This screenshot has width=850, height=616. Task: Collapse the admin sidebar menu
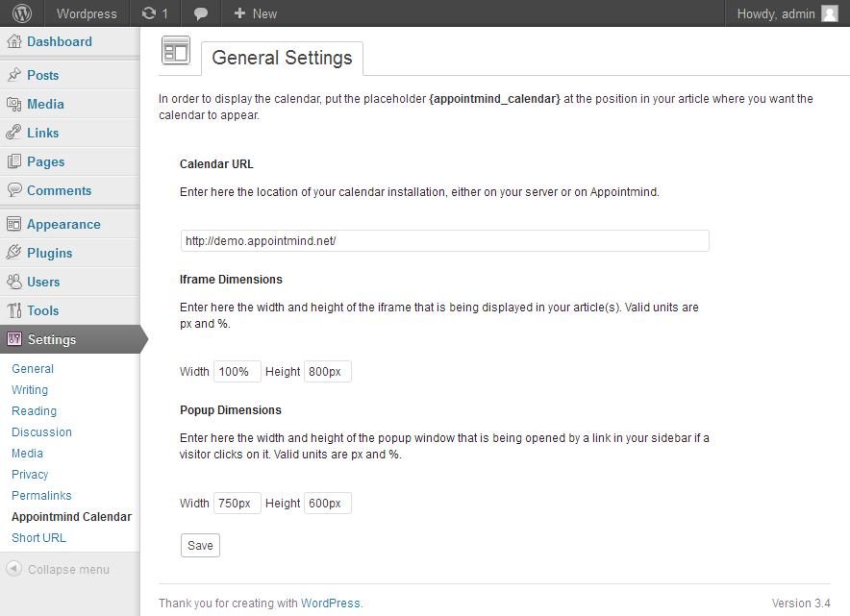point(59,569)
